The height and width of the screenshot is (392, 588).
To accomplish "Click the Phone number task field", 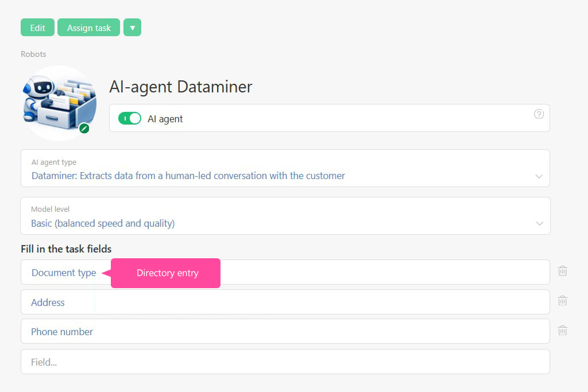I will (62, 332).
